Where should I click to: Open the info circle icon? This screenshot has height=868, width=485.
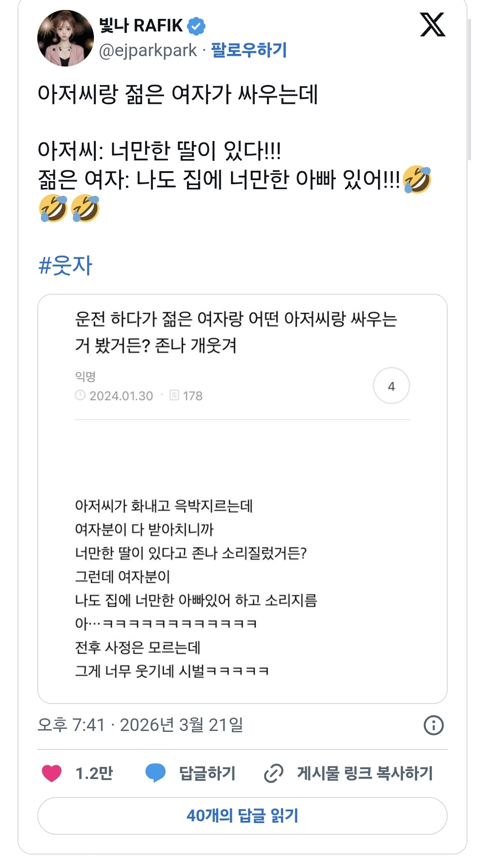[x=433, y=725]
